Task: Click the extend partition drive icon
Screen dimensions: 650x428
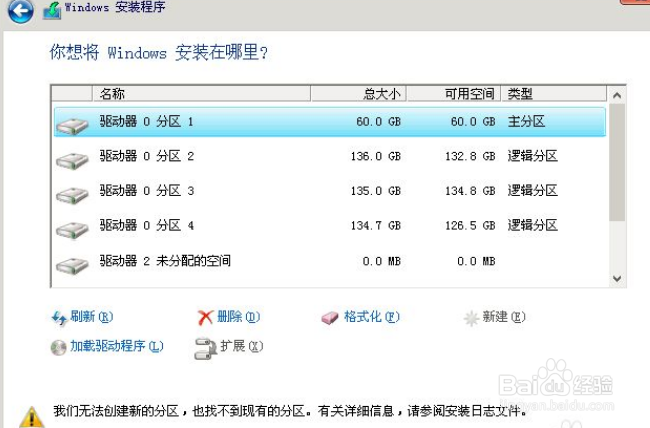Action: click(x=205, y=348)
